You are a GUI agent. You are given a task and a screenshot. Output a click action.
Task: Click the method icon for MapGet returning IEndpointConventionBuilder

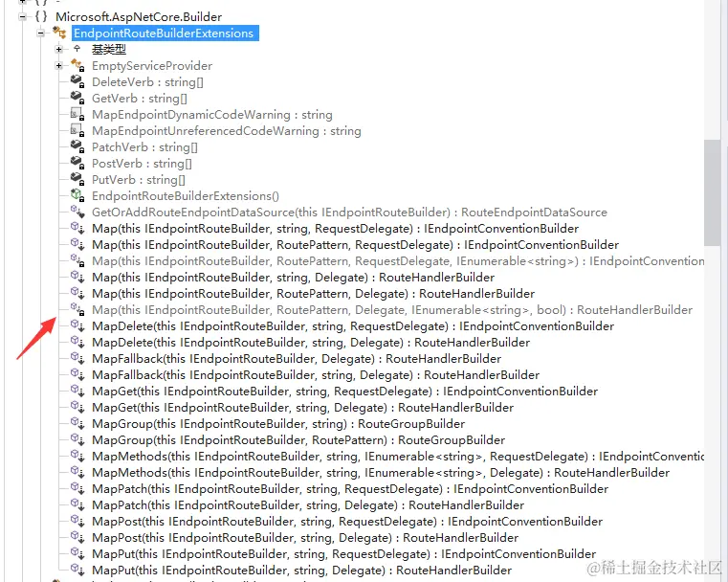pos(77,391)
